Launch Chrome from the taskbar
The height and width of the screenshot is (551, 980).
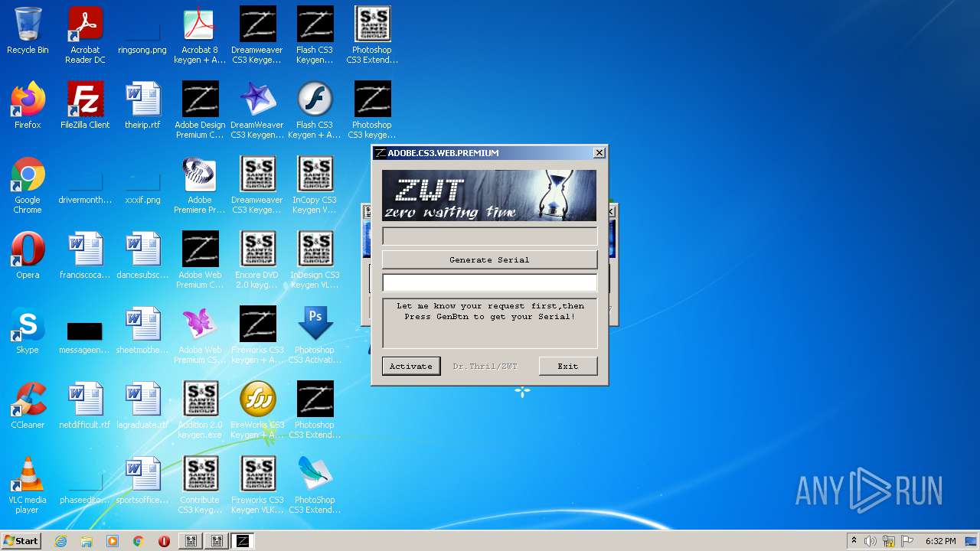(139, 541)
